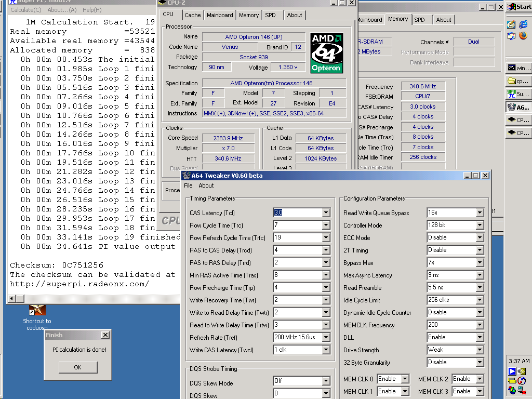Image resolution: width=532 pixels, height=399 pixels.
Task: Switch to the A64 Tweaker taskbar button
Action: 519,107
